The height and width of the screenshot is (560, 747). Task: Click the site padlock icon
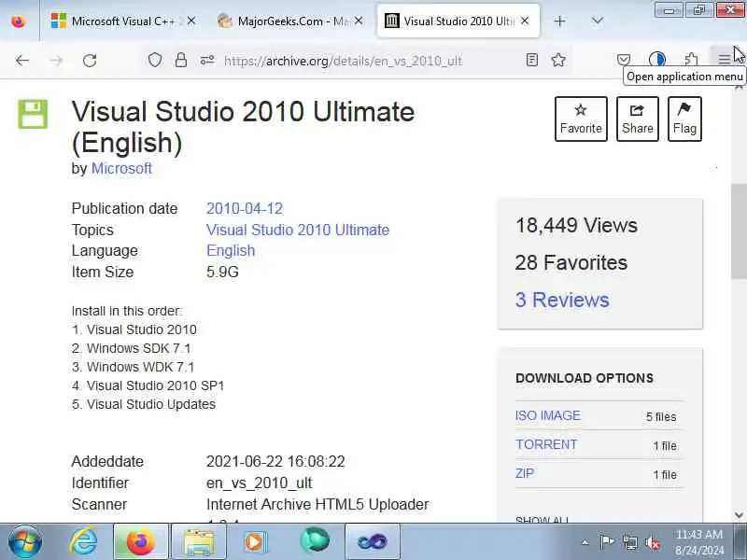pos(181,60)
